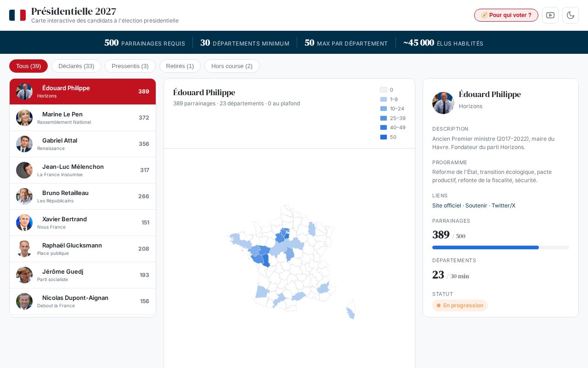
Task: Click the "Carte interactive des candidats" subtitle
Action: [x=105, y=21]
